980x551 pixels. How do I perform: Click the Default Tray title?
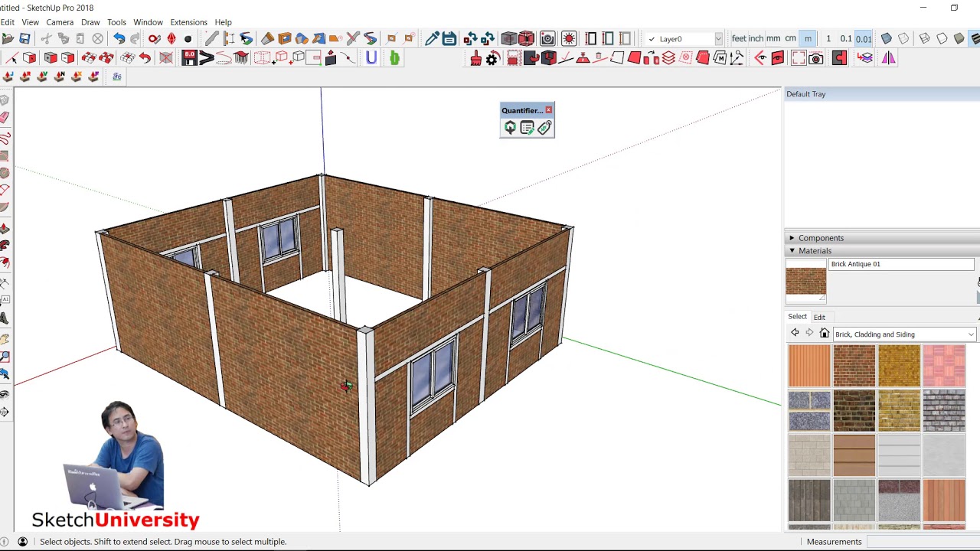click(805, 94)
